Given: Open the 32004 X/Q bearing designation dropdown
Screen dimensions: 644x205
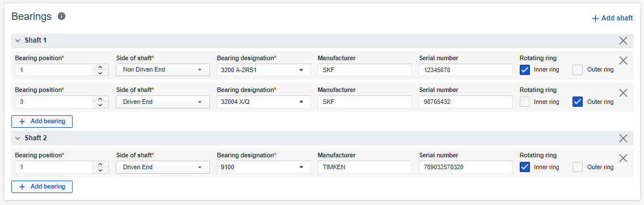Looking at the screenshot, I should pyautogui.click(x=264, y=102).
